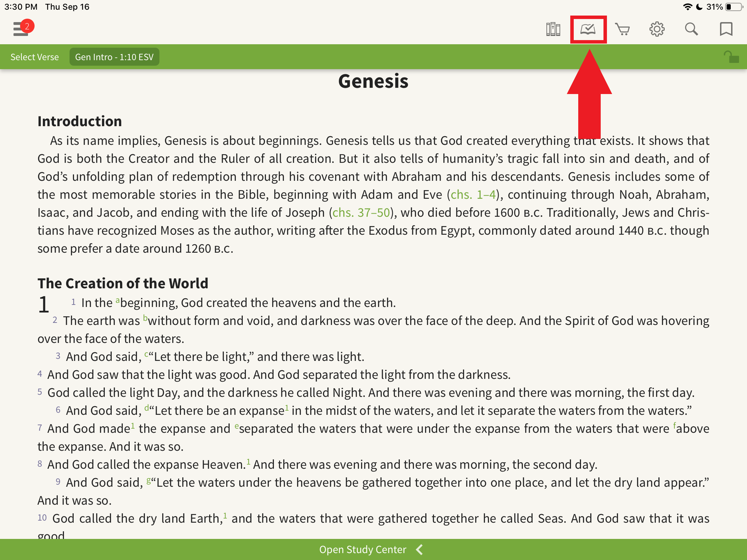The image size is (747, 560).
Task: Tap the Genesis book title
Action: click(373, 82)
